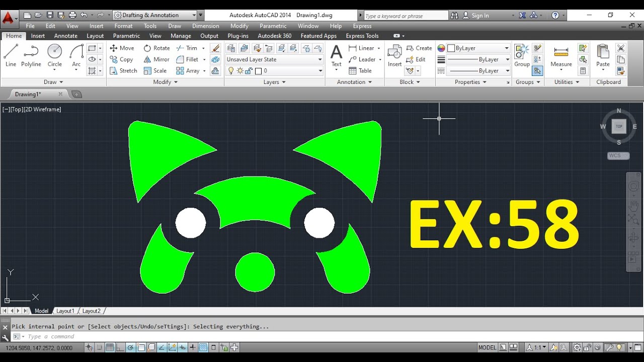Open the layer 0 dropdown
Viewport: 644px width, 362px height.
[274, 71]
